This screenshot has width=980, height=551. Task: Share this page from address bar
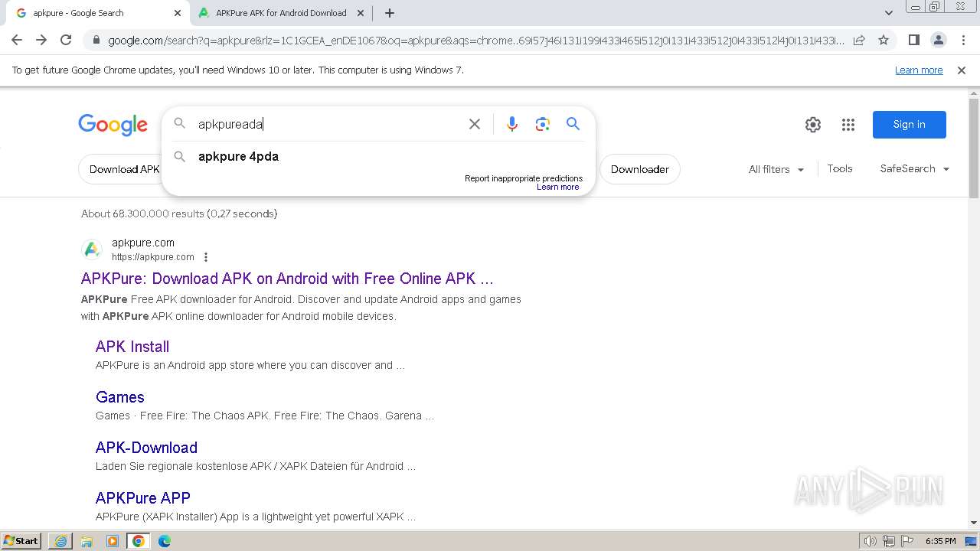pos(859,40)
